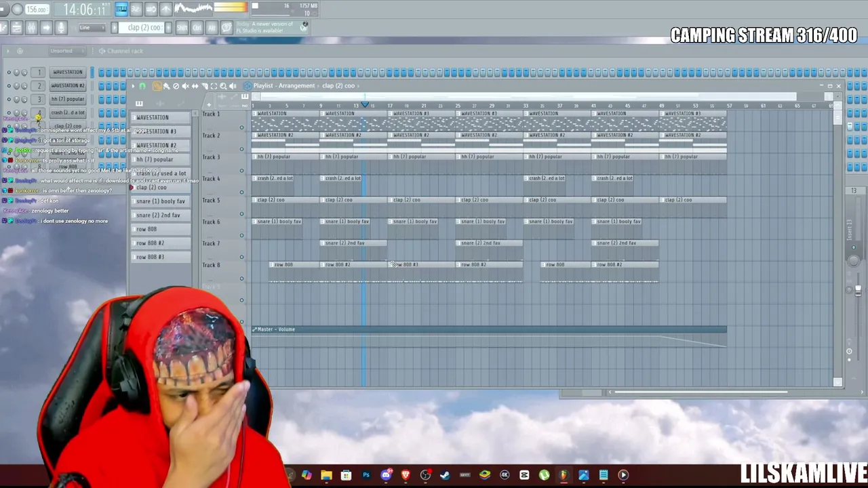
Task: Open Photoshop from the taskbar
Action: (x=366, y=475)
